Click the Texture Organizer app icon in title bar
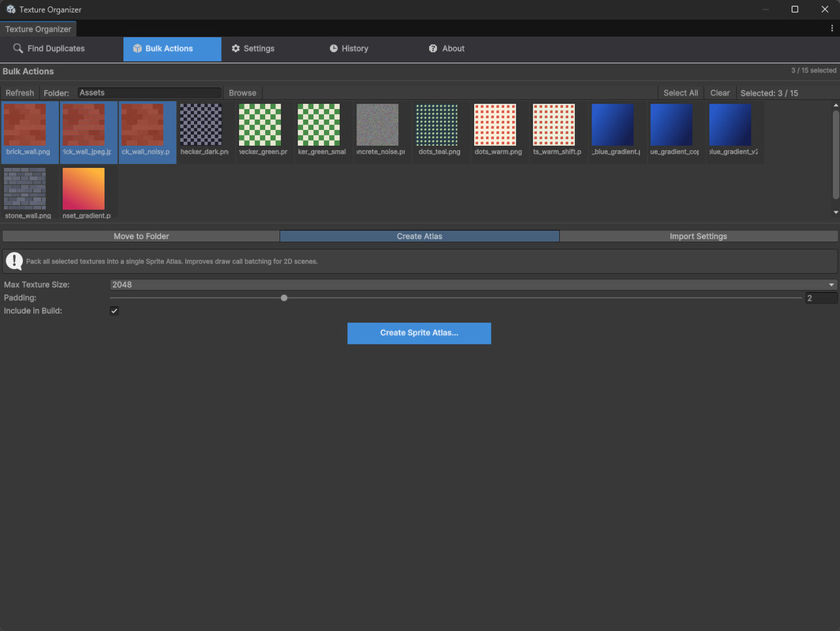840x631 pixels. (x=11, y=9)
